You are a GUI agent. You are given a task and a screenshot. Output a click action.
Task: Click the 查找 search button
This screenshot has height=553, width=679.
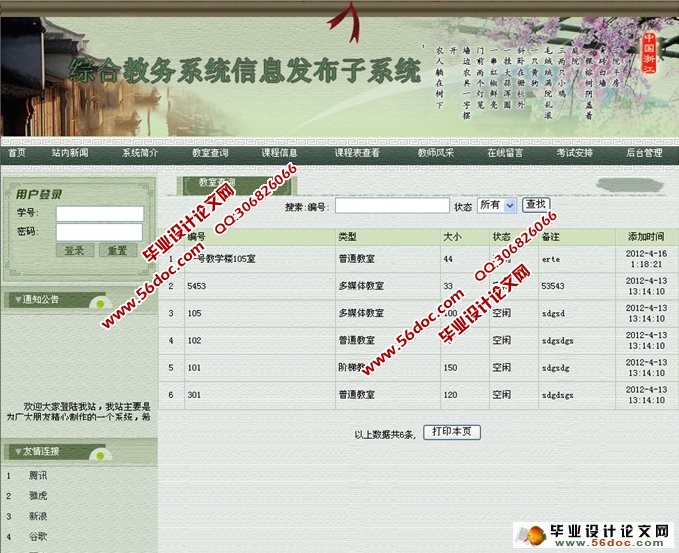537,205
